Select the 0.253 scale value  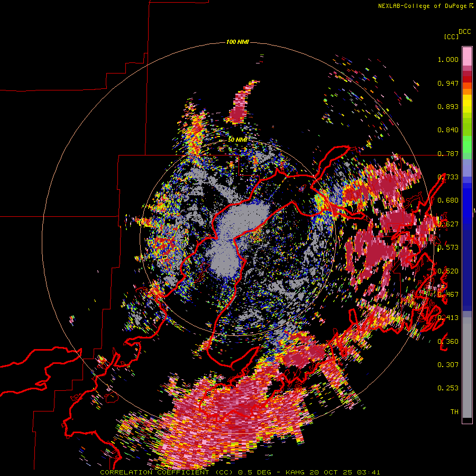click(448, 388)
